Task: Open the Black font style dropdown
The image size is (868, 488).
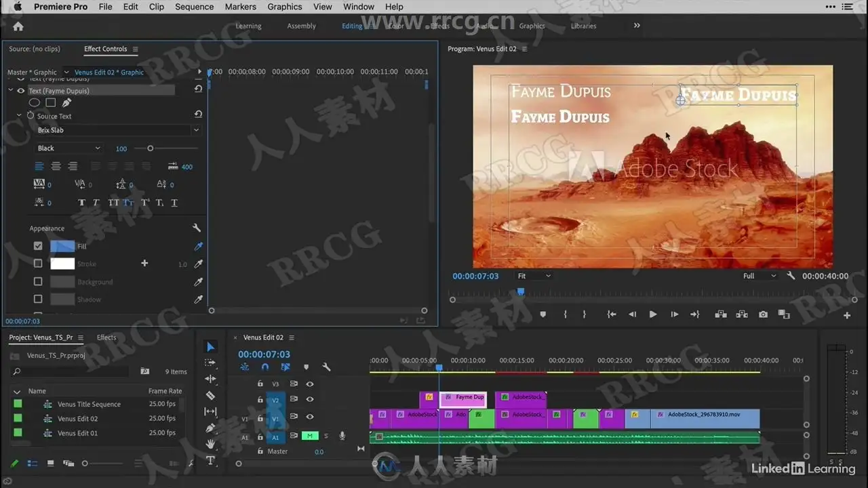Action: pyautogui.click(x=68, y=148)
